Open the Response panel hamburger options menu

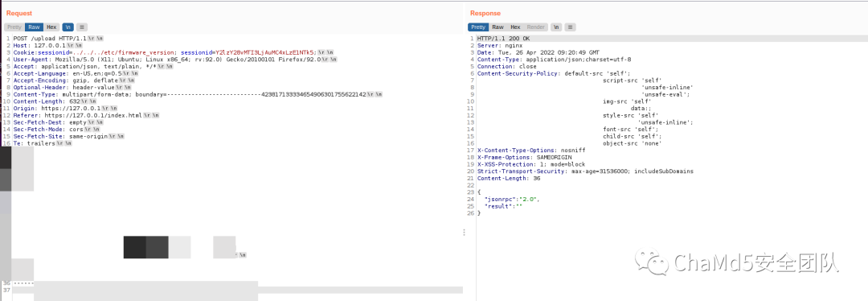pyautogui.click(x=570, y=27)
